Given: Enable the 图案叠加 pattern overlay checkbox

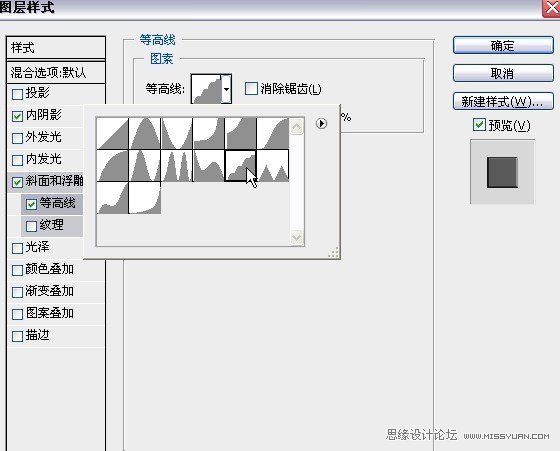Looking at the screenshot, I should pyautogui.click(x=17, y=314).
